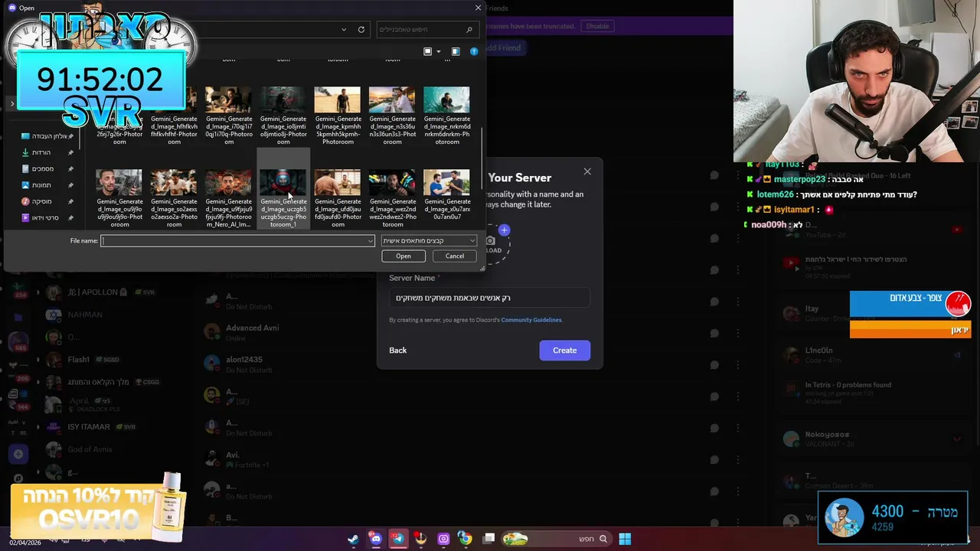Open Discord from the taskbar
The width and height of the screenshot is (980, 551).
376,539
